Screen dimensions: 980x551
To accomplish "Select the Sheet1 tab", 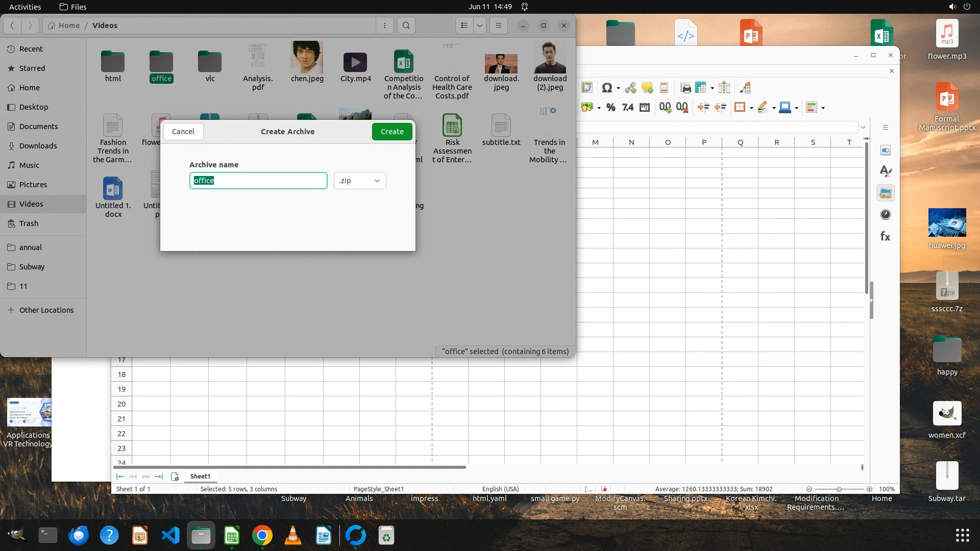I will tap(200, 476).
